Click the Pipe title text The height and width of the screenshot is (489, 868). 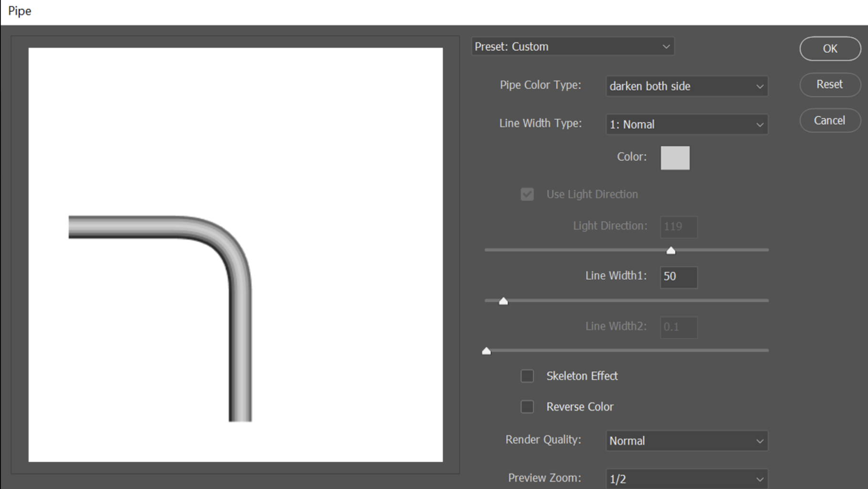tap(20, 11)
